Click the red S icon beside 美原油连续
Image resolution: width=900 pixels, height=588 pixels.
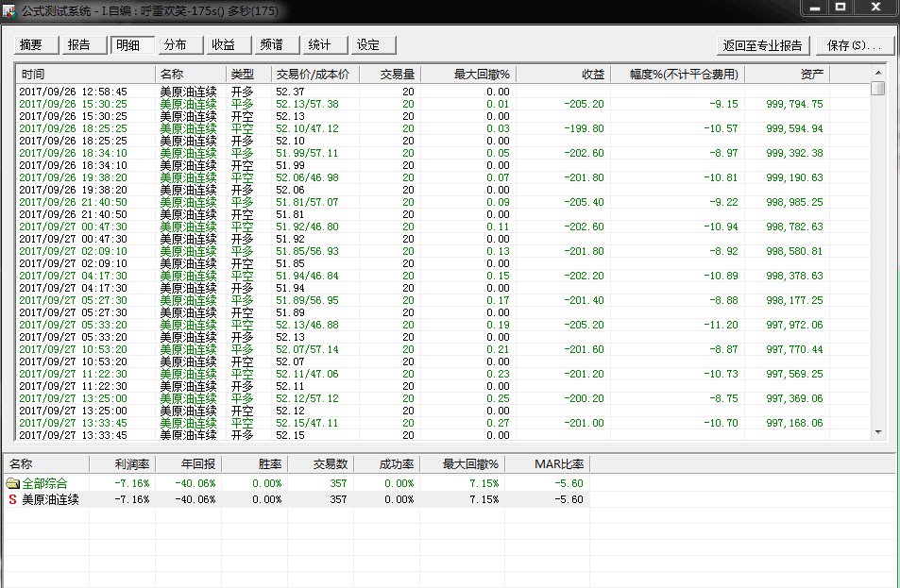pyautogui.click(x=12, y=499)
